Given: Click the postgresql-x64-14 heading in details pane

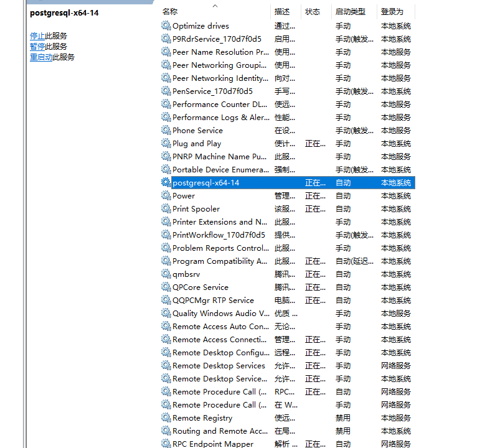Looking at the screenshot, I should point(64,13).
